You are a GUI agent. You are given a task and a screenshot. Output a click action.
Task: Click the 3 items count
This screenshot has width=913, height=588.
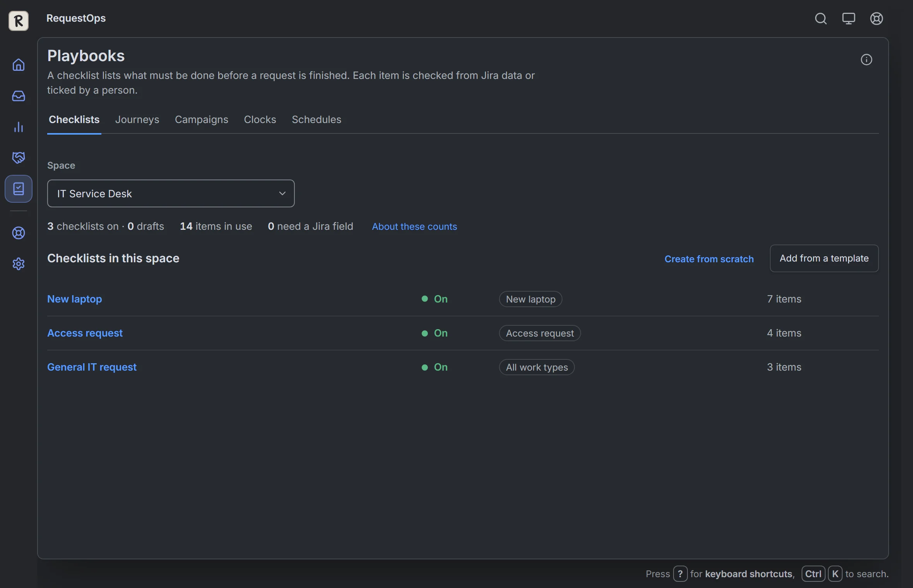[784, 367]
